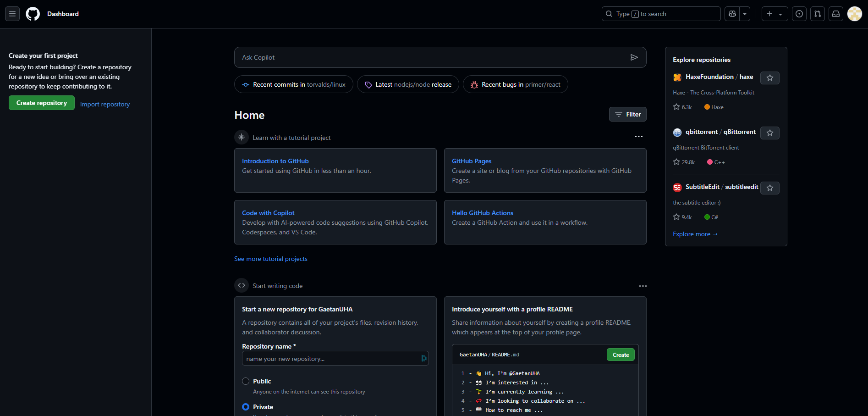Screen dimensions: 868x416
Task: Open the tutorial project section options menu
Action: coord(639,137)
